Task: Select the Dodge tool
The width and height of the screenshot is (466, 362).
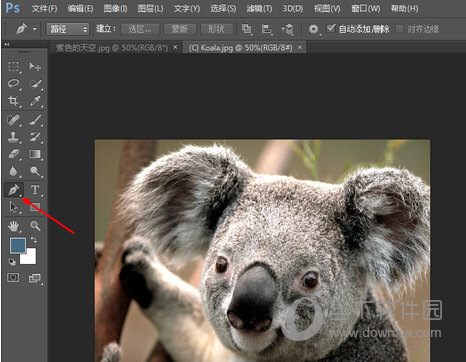Action: (x=35, y=171)
